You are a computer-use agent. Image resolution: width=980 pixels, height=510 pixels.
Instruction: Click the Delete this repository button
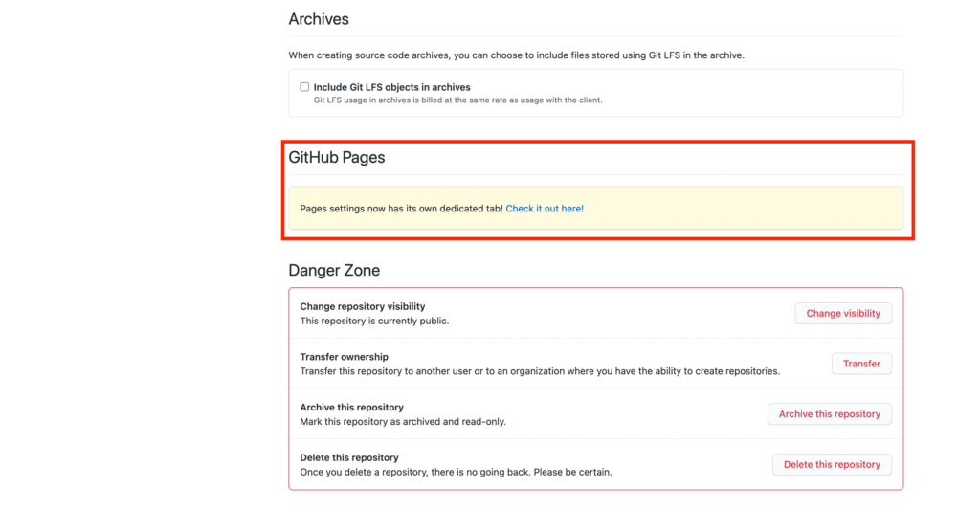[832, 464]
